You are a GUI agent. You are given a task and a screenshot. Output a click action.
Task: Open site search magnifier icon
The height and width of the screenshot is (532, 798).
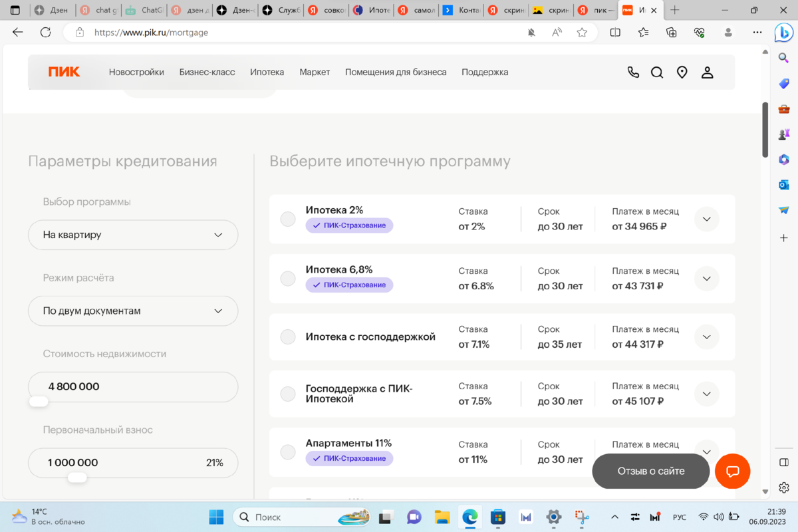coord(657,72)
